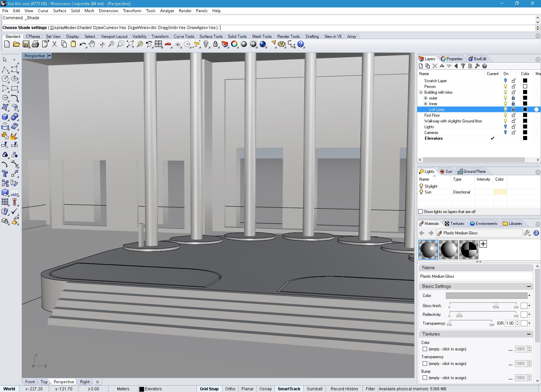Click the add new material plus icon

[x=483, y=244]
